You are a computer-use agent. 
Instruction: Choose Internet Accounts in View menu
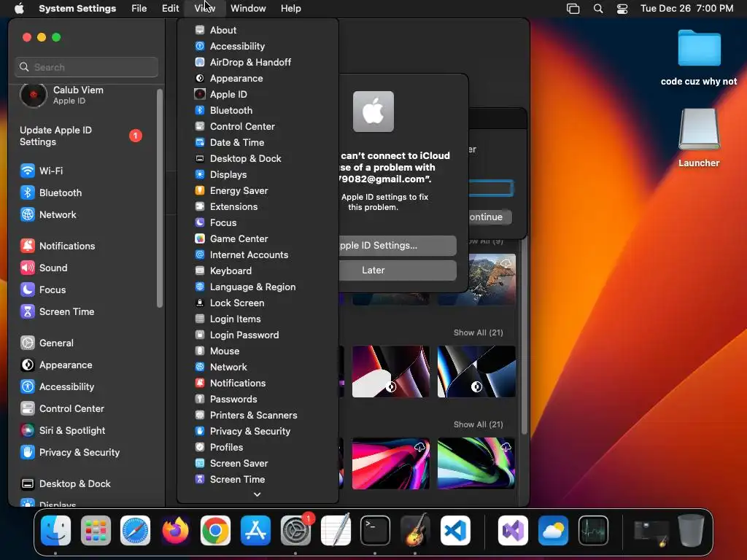coord(258,254)
